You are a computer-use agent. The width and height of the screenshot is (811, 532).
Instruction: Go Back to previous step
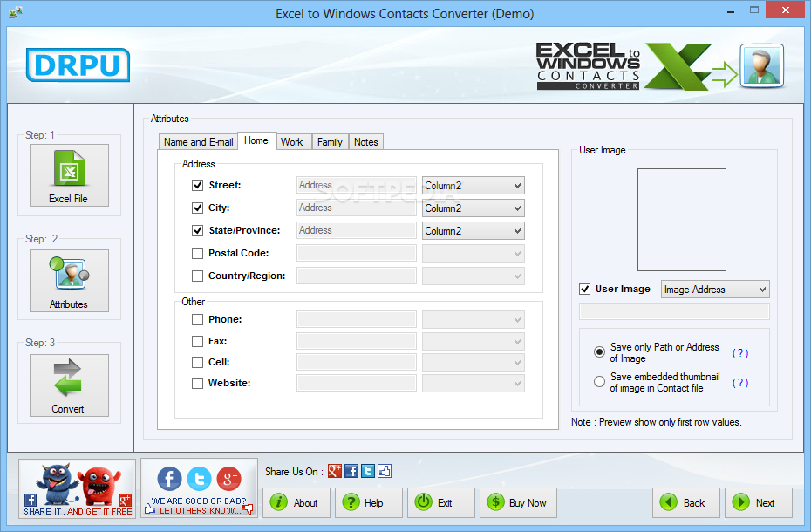coord(685,502)
